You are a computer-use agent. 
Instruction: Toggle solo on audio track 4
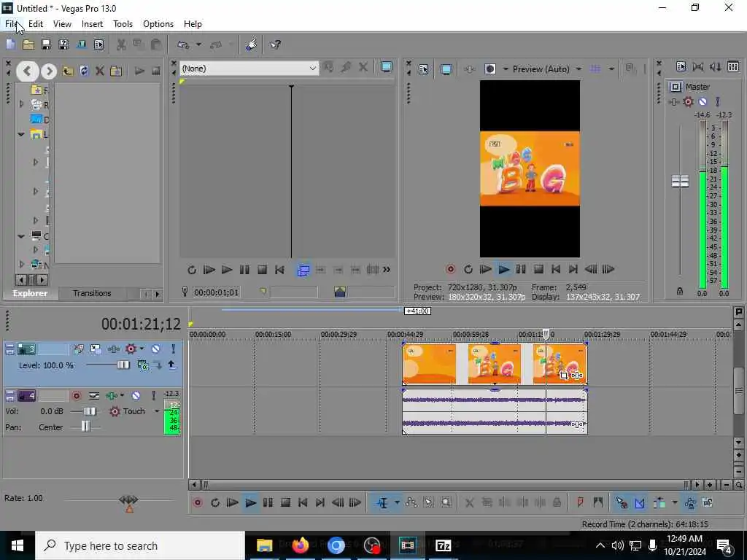pos(153,396)
